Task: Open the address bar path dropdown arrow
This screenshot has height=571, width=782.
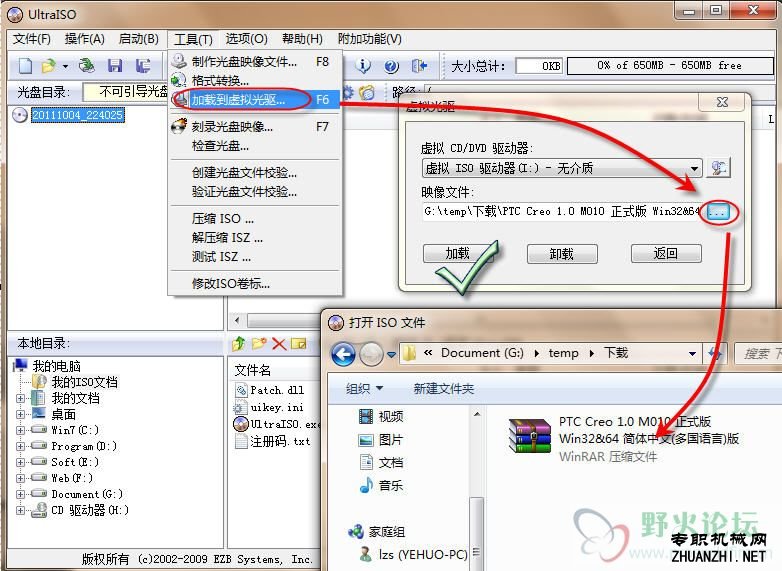Action: point(692,354)
